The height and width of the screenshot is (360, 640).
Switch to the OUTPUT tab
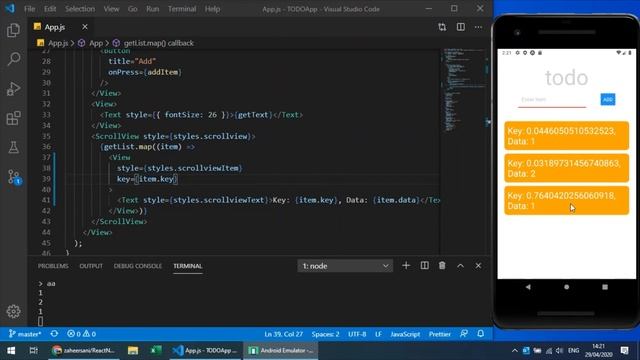point(91,266)
